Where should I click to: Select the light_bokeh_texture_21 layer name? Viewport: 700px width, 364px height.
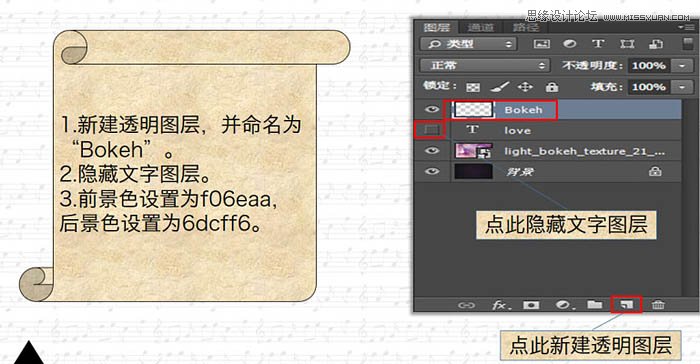(x=584, y=151)
